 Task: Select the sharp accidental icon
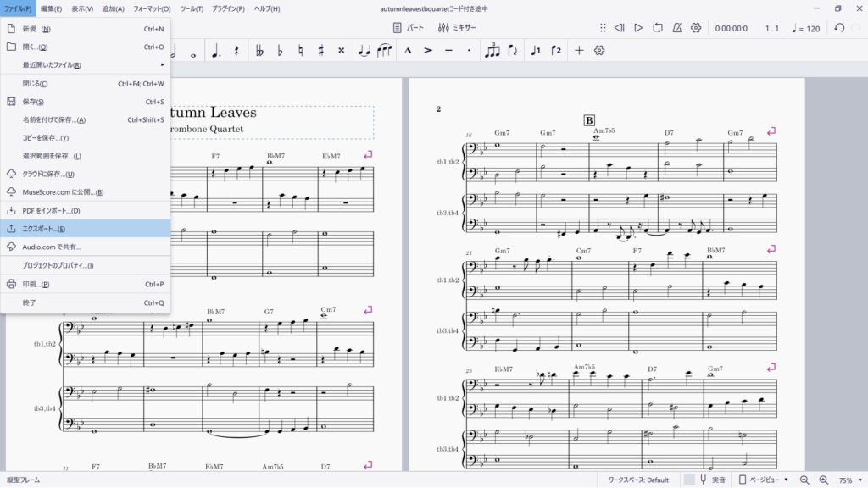click(x=320, y=51)
